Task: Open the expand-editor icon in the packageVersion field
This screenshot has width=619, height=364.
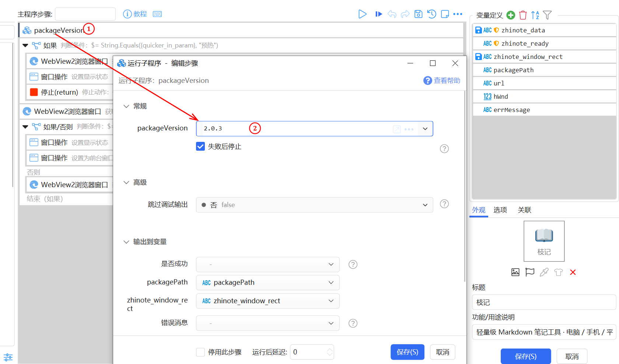Action: click(x=397, y=129)
